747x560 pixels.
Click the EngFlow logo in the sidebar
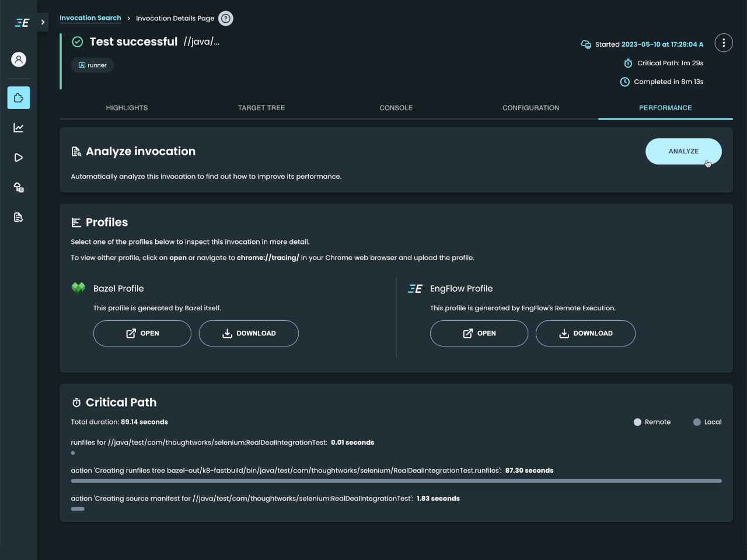(22, 22)
